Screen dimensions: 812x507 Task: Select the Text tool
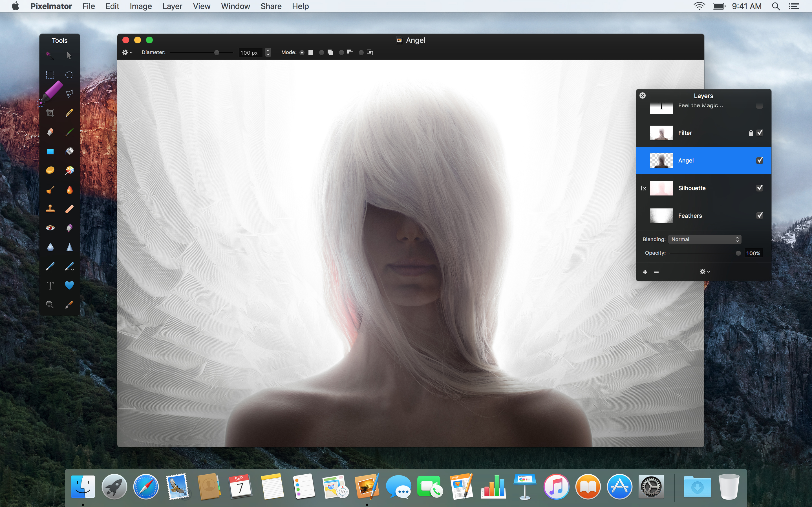pyautogui.click(x=50, y=285)
